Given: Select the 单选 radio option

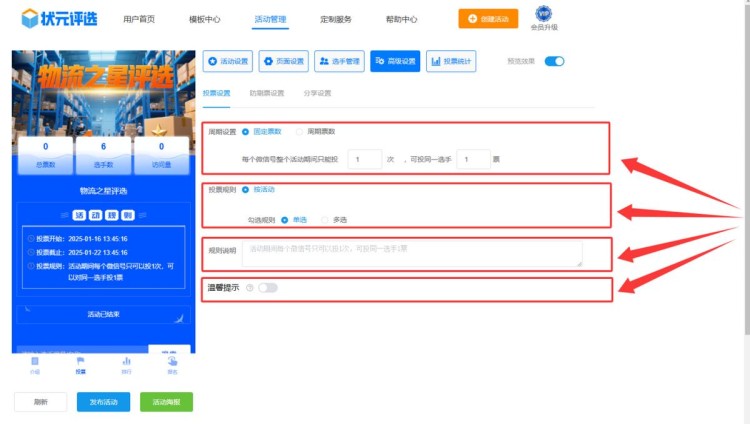Looking at the screenshot, I should coord(285,219).
